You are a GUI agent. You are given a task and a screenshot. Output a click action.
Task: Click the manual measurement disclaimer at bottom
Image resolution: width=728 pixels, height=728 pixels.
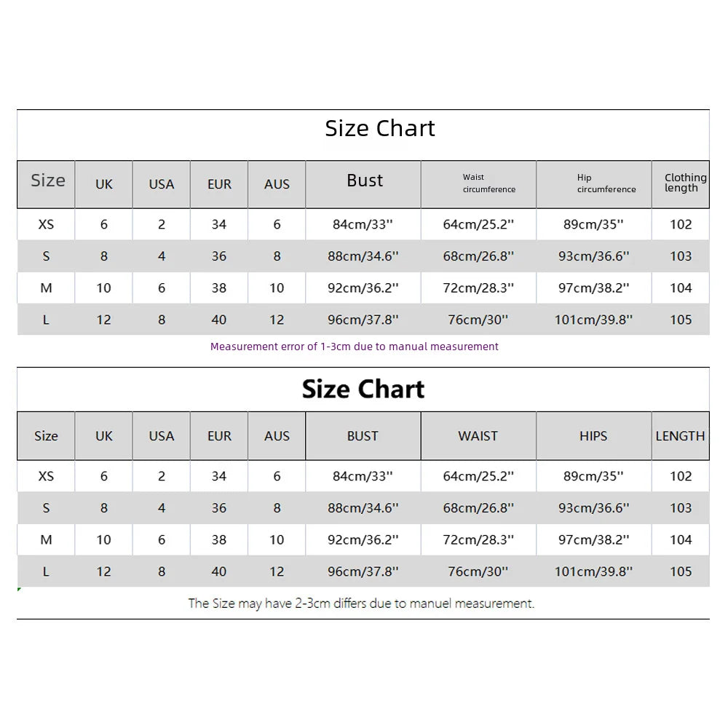(x=361, y=604)
